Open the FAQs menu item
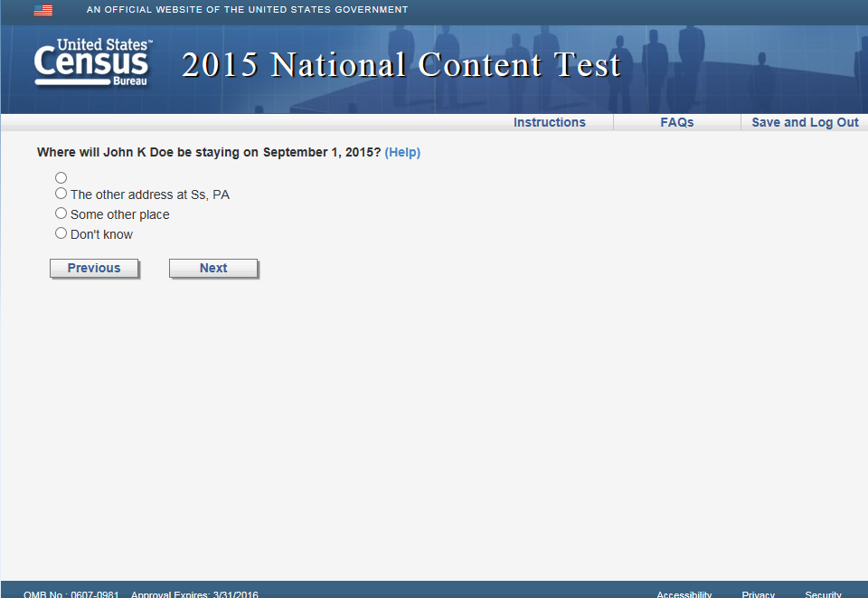 (676, 122)
